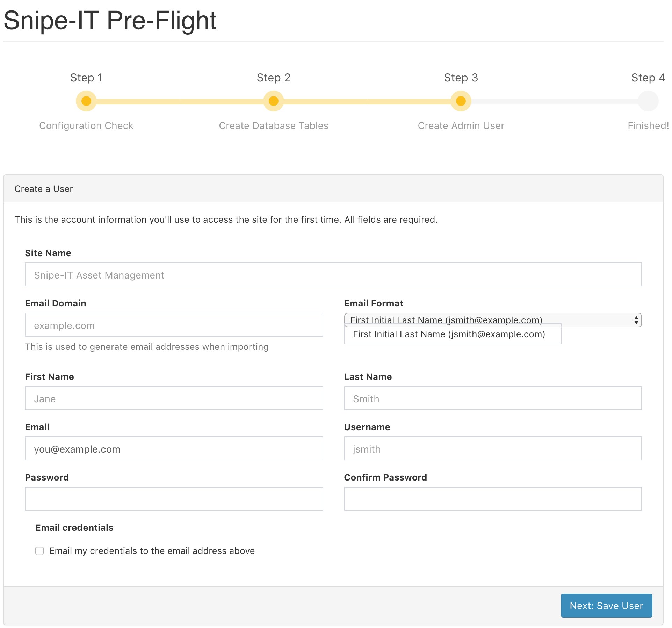The height and width of the screenshot is (628, 672).
Task: Click the "Finished!" step label
Action: click(x=648, y=126)
